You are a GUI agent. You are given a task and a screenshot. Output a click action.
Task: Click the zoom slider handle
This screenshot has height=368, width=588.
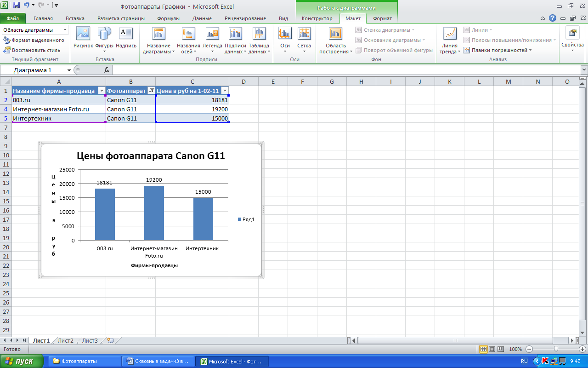(x=556, y=349)
